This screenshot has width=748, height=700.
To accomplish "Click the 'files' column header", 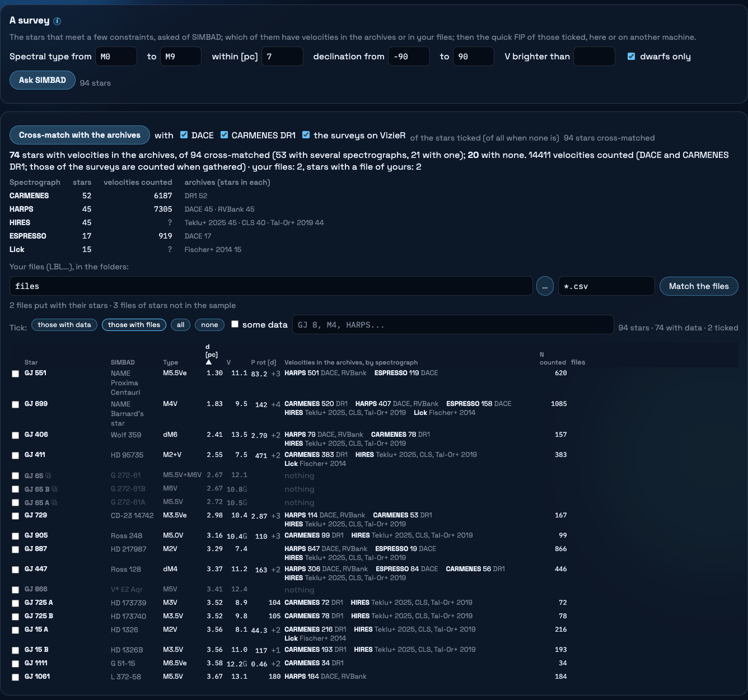I will coord(578,362).
